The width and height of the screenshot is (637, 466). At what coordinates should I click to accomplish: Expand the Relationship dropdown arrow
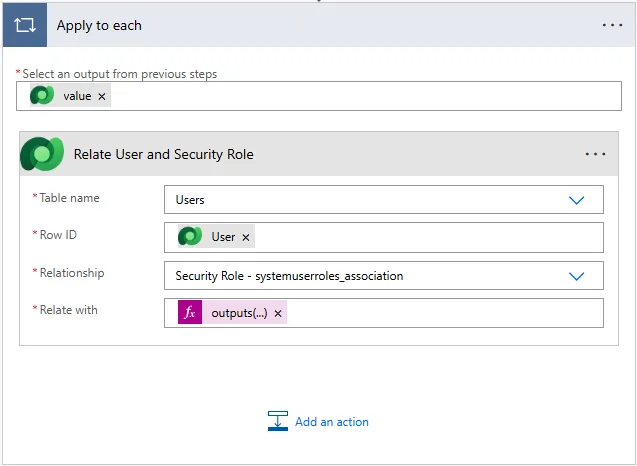pos(576,276)
